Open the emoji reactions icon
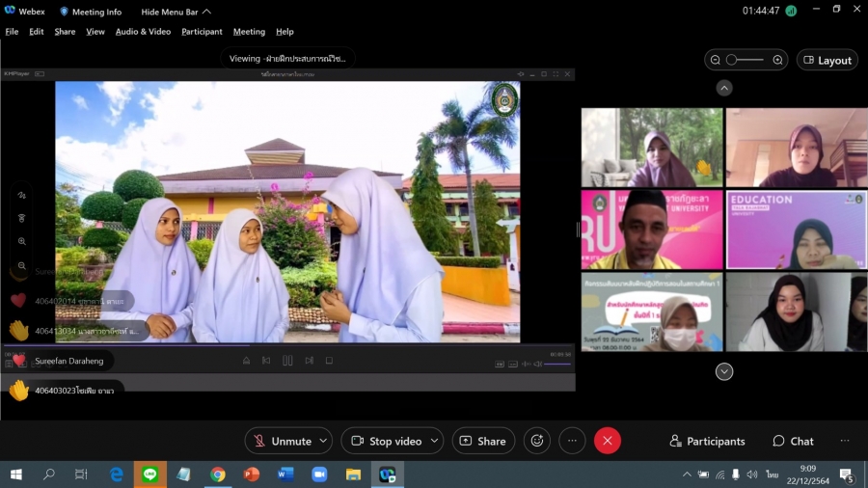This screenshot has height=488, width=868. click(x=537, y=441)
